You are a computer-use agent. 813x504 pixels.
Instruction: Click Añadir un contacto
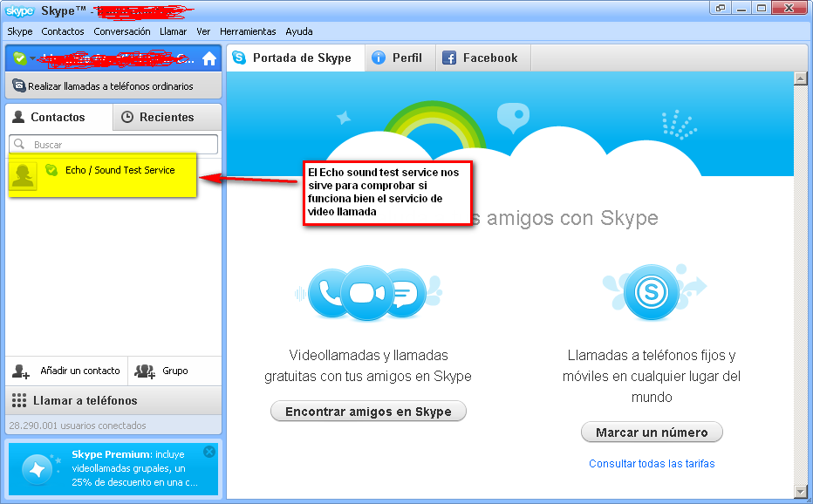point(66,371)
